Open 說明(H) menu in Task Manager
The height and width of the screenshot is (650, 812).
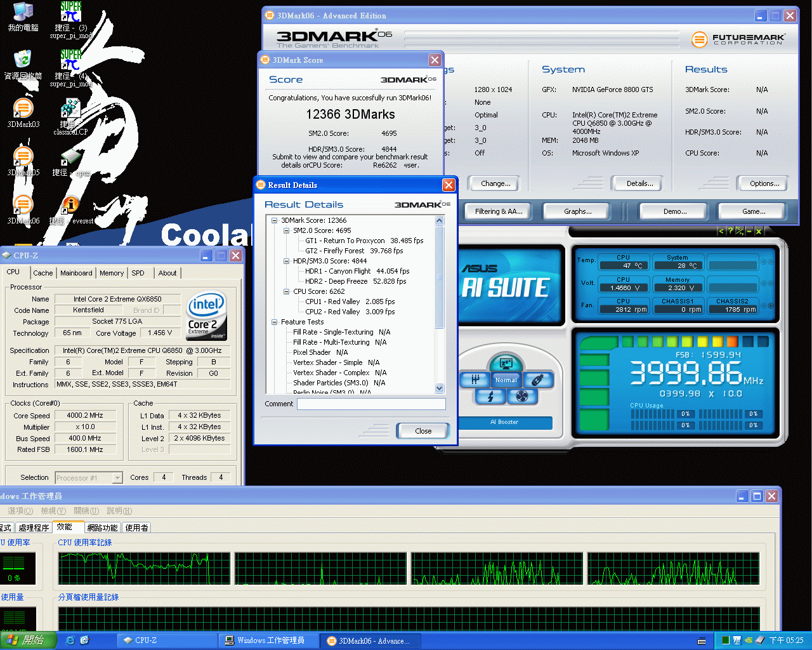pos(119,511)
